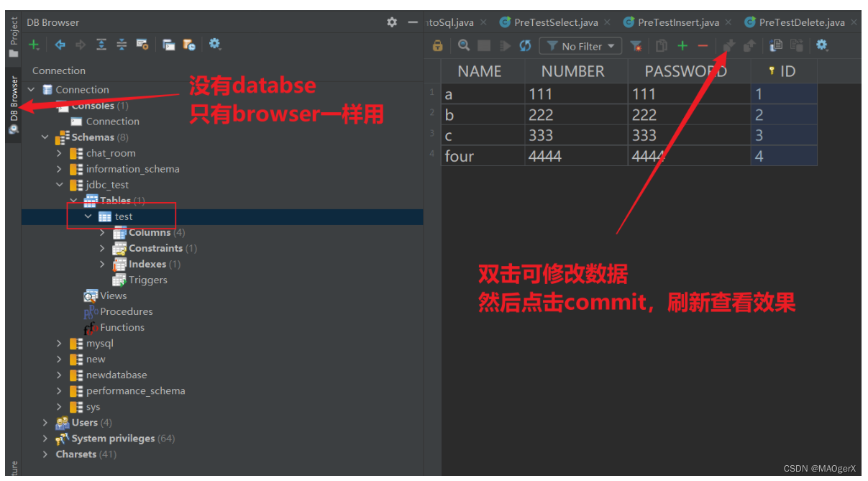Screen dimensions: 868x481
Task: Open the No Filter dropdown
Action: pyautogui.click(x=580, y=46)
